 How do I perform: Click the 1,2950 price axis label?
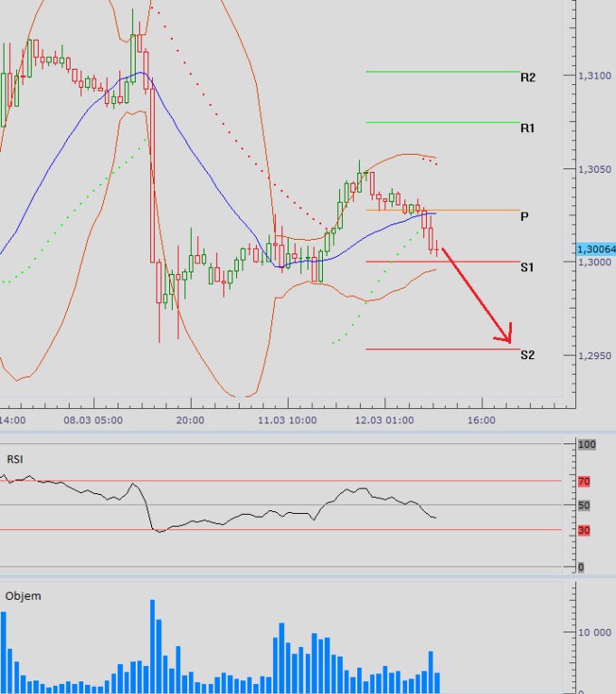[x=595, y=356]
